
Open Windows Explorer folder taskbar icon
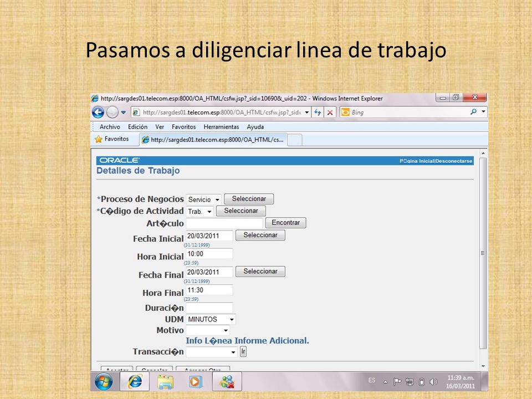(165, 382)
